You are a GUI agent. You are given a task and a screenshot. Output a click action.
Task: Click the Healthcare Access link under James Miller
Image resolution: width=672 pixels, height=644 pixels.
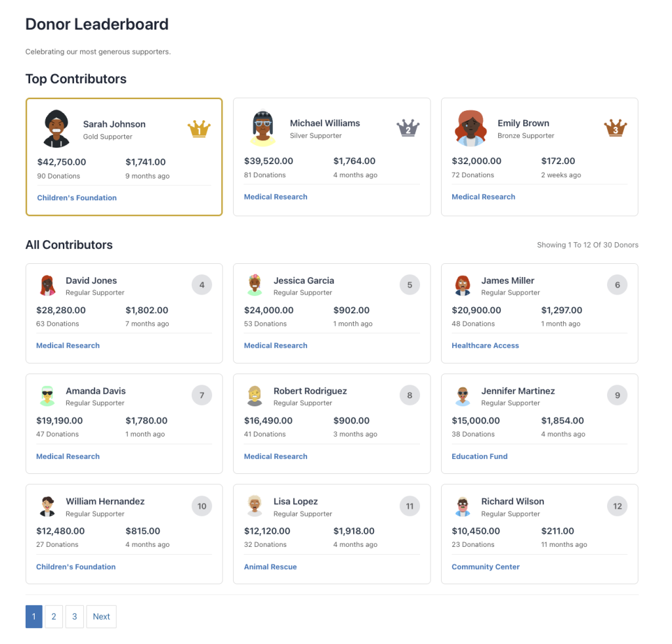(x=485, y=345)
